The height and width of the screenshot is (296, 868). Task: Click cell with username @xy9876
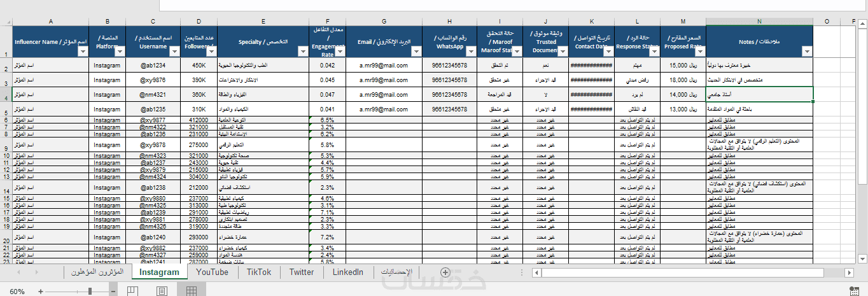153,80
